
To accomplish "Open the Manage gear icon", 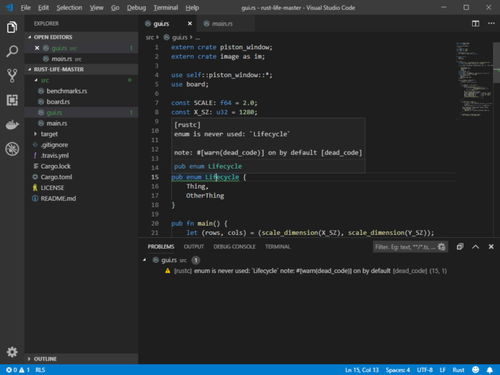I will [x=12, y=352].
